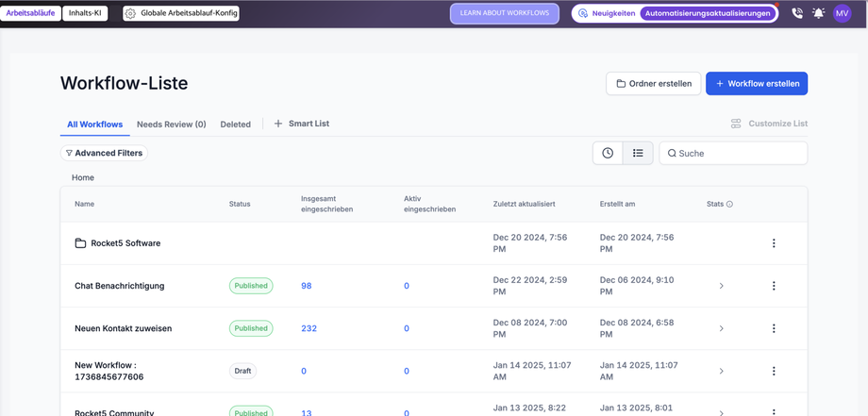Viewport: 868px width, 416px height.
Task: Expand stats for Neuen Kontakt zuweisen
Action: (x=722, y=328)
